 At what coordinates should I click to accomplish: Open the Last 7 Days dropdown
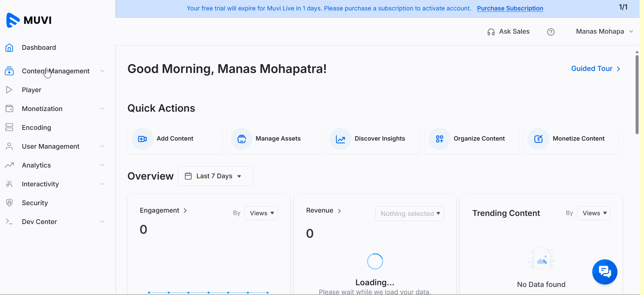pos(215,176)
